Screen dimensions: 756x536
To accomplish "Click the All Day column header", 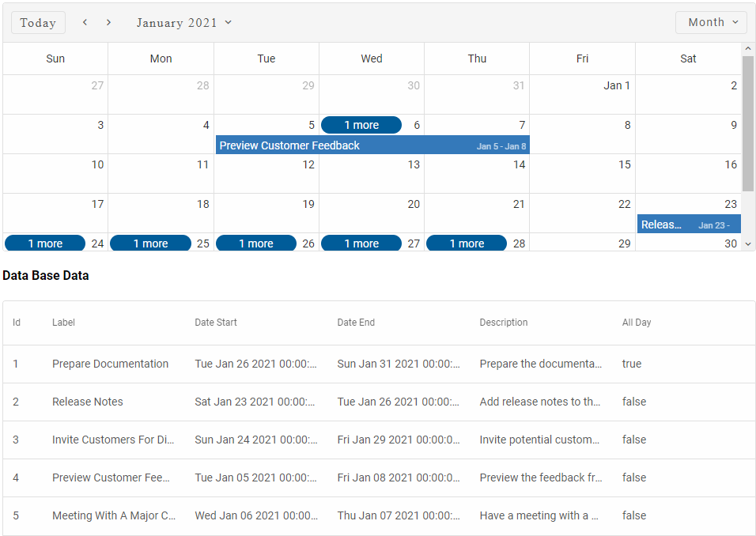I will (637, 323).
